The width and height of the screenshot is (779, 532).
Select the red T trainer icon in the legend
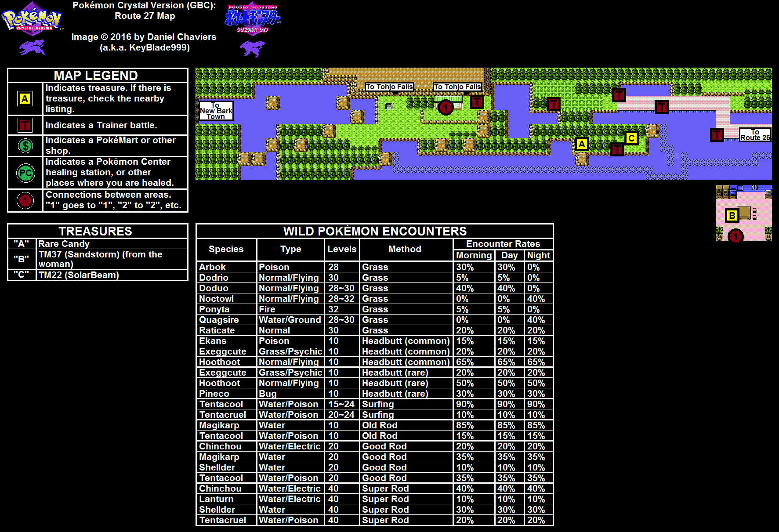pyautogui.click(x=25, y=125)
